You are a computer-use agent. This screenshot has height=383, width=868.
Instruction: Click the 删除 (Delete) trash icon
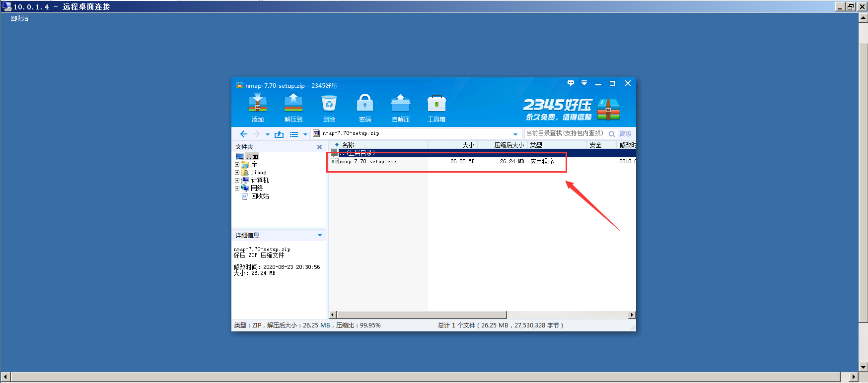(329, 108)
